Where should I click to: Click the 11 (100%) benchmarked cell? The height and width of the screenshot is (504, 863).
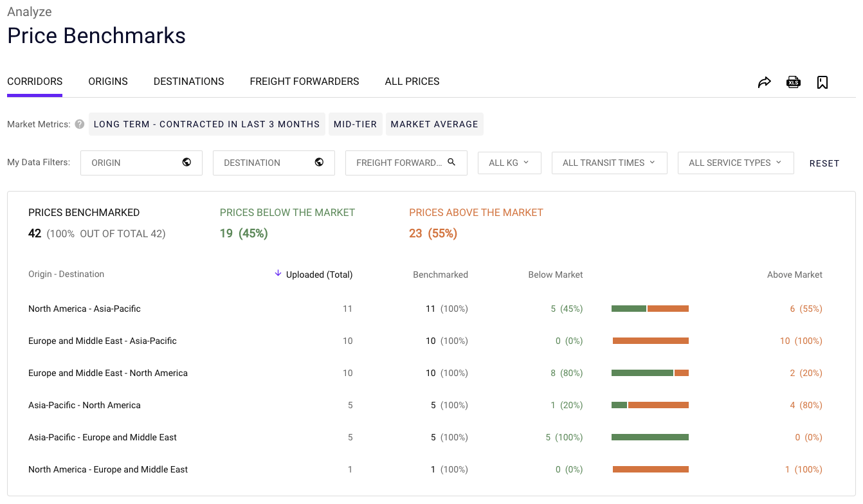pos(447,309)
